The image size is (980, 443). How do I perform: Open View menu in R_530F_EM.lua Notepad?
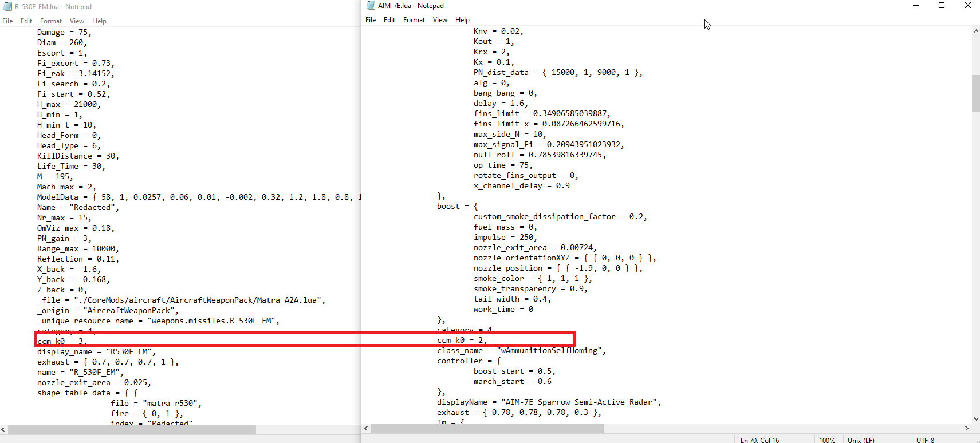pyautogui.click(x=77, y=21)
